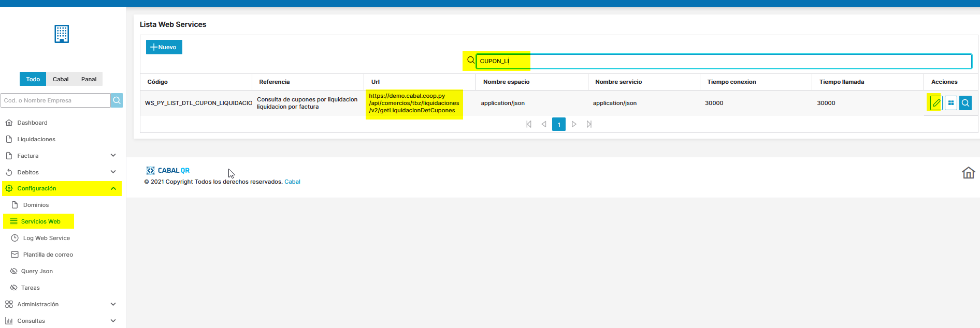Click the magnifier view icon in Acciones
The height and width of the screenshot is (328, 980).
coord(965,103)
